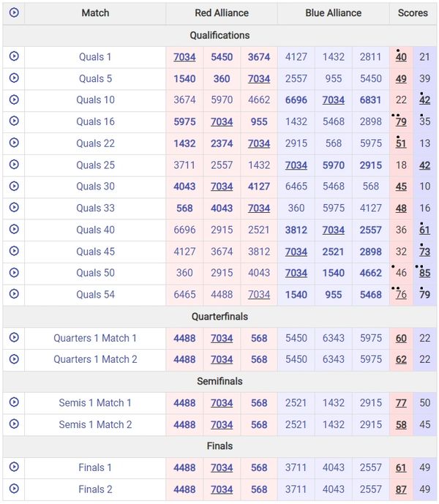
Task: Click the red score 87 in Finals 2
Action: (401, 489)
